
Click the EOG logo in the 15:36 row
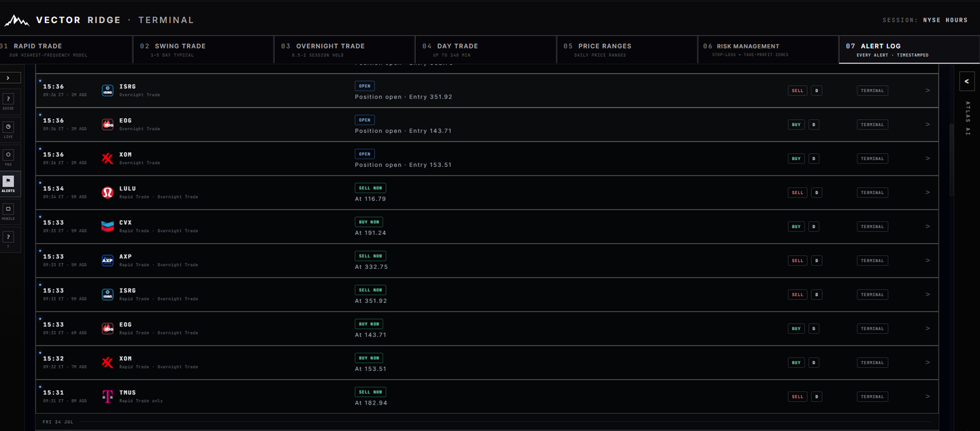pyautogui.click(x=108, y=125)
